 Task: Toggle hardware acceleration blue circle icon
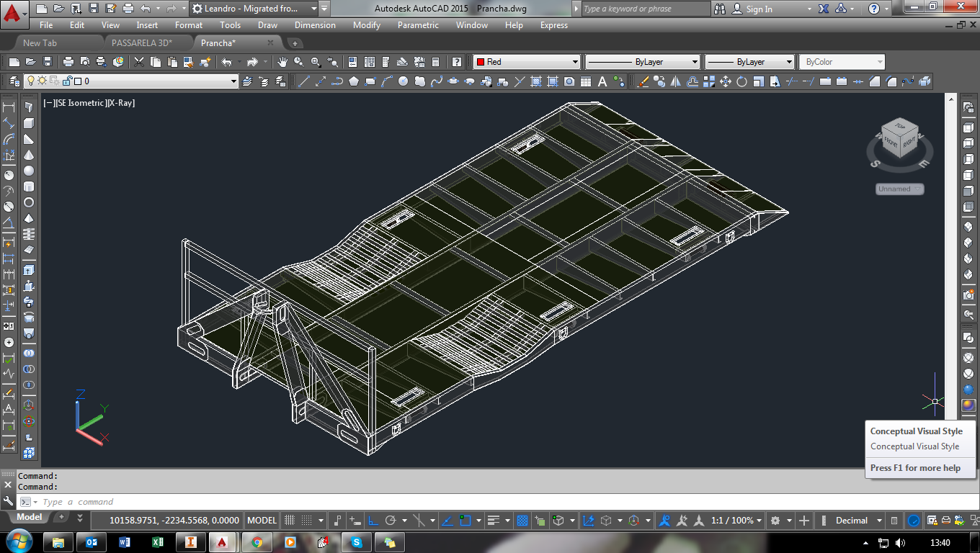coord(914,520)
